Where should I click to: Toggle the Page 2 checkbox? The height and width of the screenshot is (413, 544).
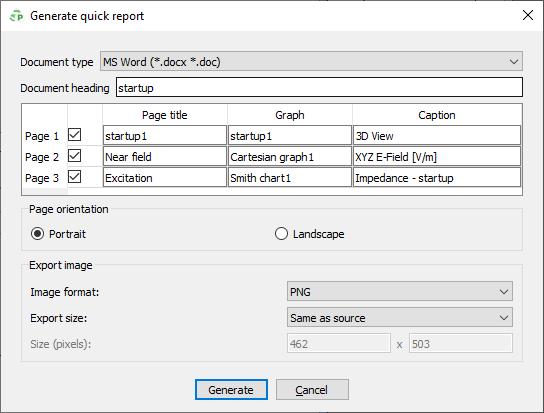click(75, 156)
